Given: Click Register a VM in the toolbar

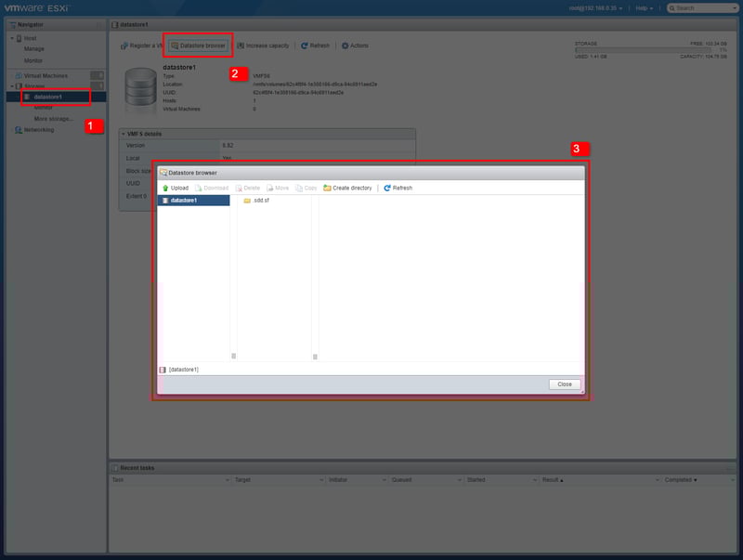Looking at the screenshot, I should tap(142, 46).
